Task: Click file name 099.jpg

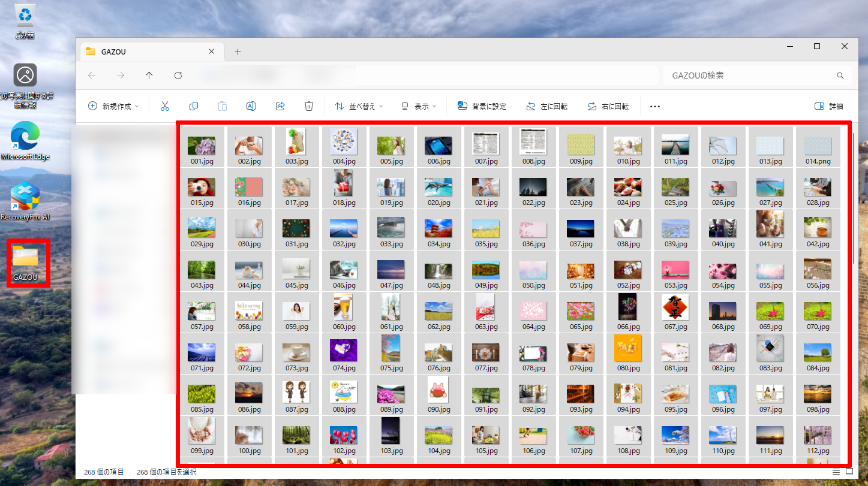Action: 202,451
